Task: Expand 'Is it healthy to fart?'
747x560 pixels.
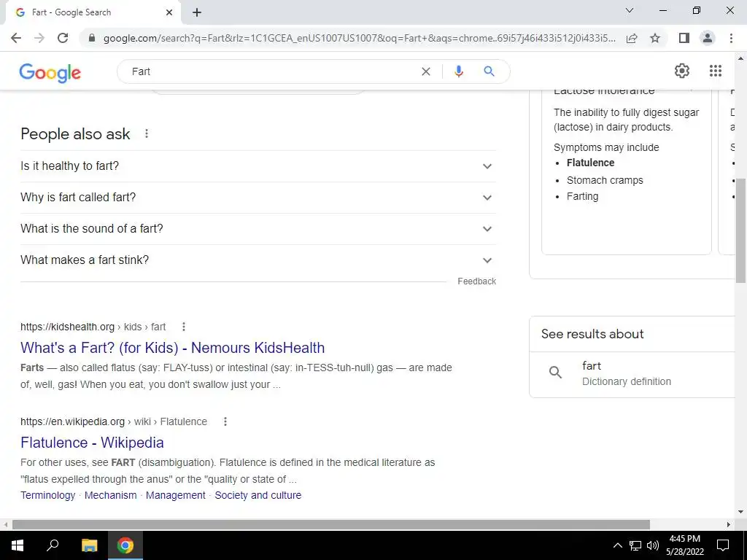Action: (258, 166)
